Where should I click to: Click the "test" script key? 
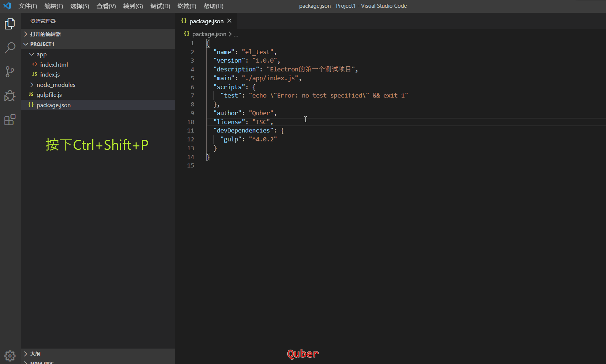(x=231, y=95)
